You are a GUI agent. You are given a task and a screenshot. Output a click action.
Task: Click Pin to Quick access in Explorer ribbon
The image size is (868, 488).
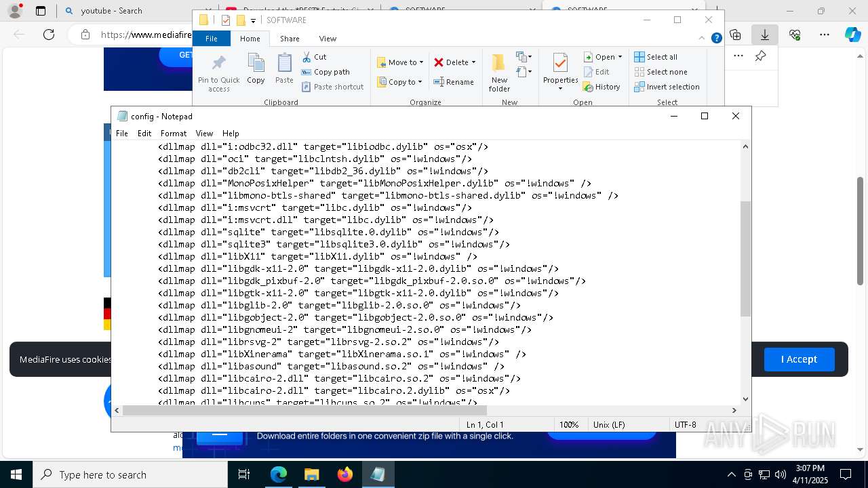tap(218, 73)
